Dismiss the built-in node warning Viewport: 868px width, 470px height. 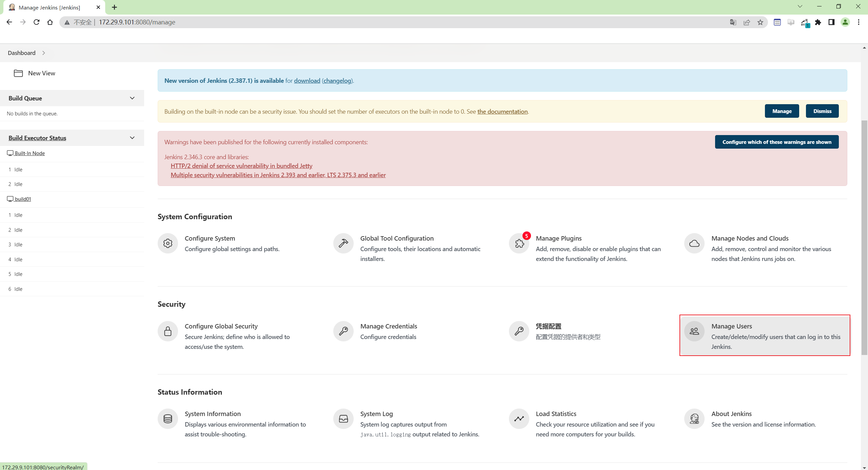point(822,111)
